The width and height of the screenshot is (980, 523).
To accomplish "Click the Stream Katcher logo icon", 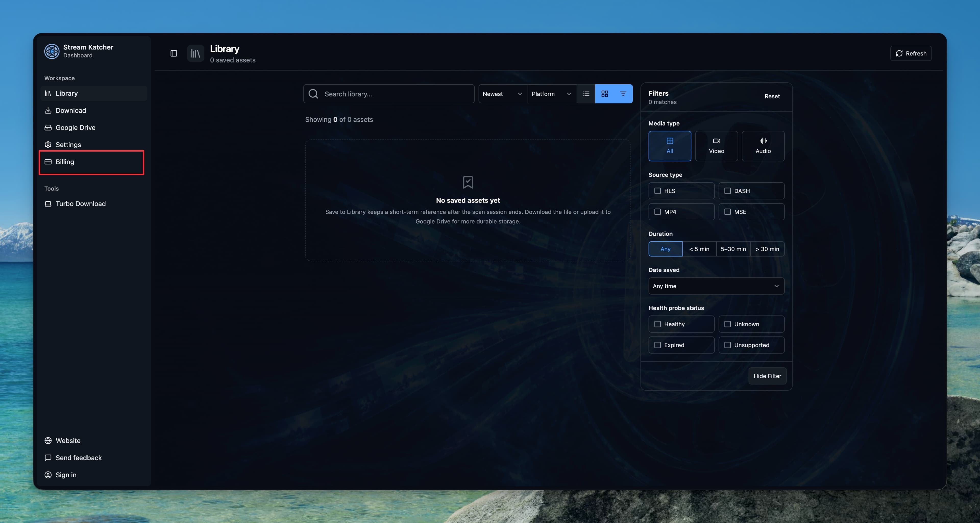I will (x=52, y=51).
